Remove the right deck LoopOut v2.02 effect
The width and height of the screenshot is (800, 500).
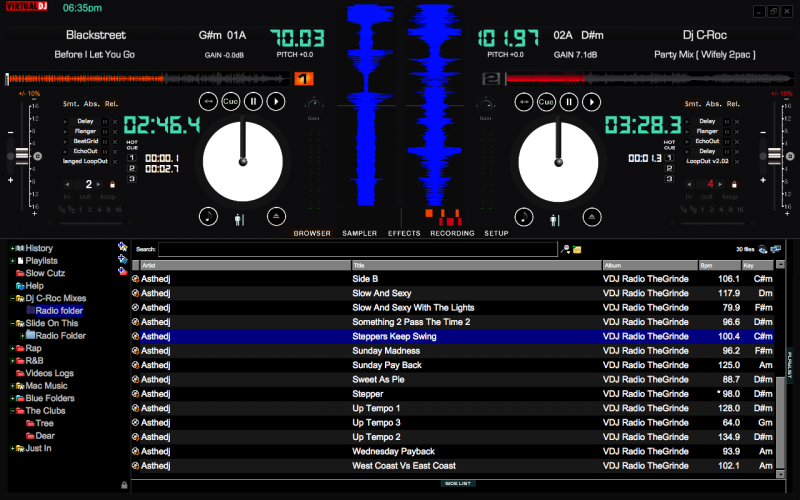(x=737, y=162)
